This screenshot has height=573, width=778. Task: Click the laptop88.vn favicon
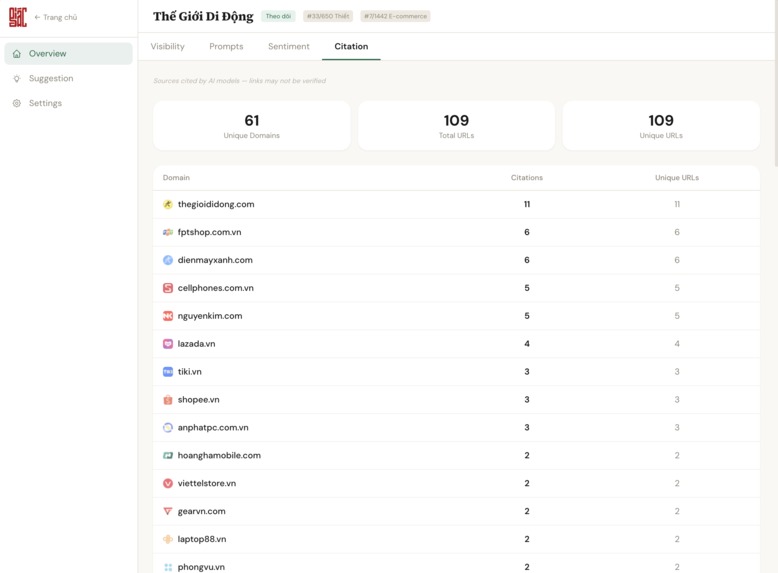pos(168,539)
